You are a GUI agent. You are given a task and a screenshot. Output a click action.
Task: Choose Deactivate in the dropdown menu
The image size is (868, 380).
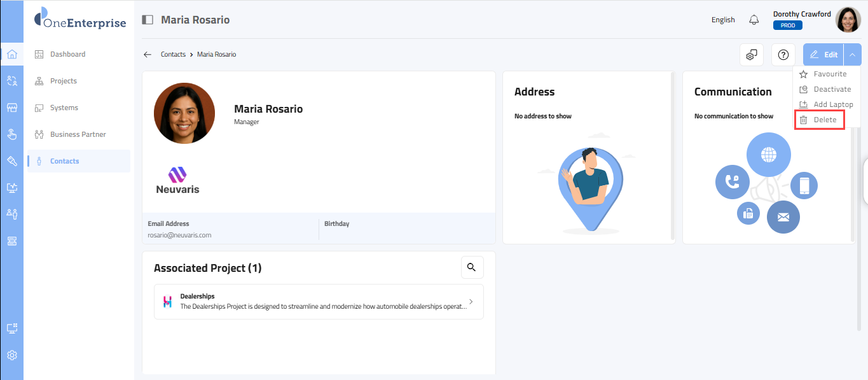tap(832, 89)
